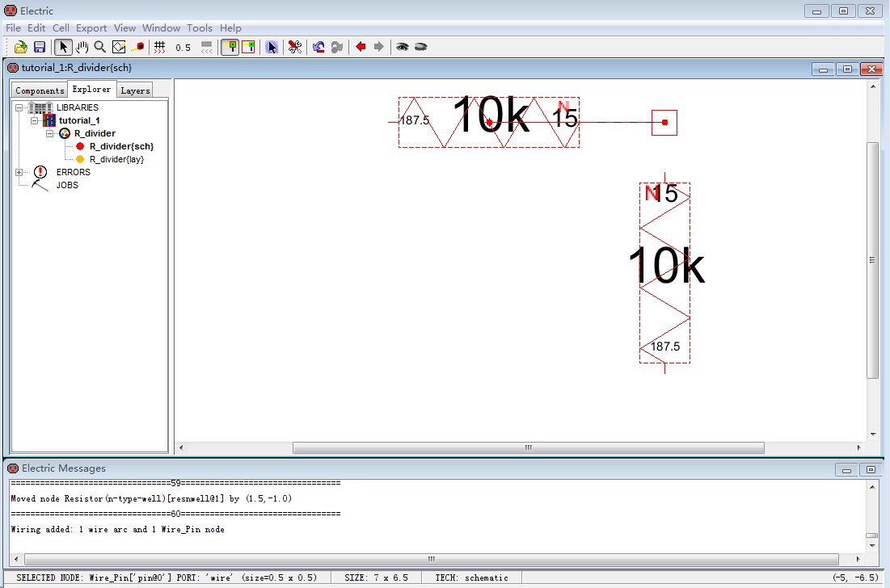Save the library with the floppy disk icon
890x588 pixels.
click(x=39, y=47)
